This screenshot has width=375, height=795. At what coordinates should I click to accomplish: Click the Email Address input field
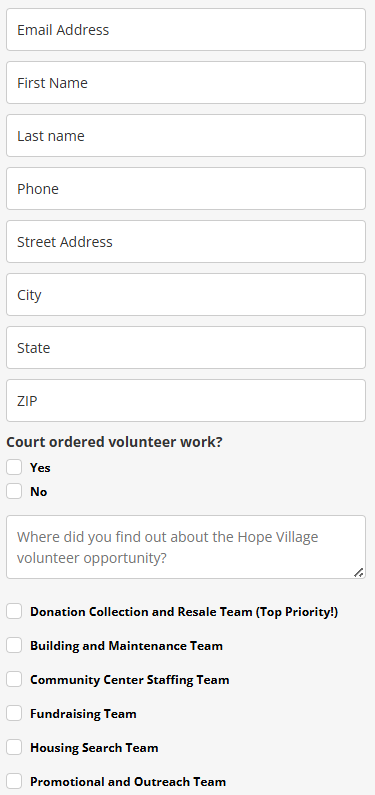(186, 29)
